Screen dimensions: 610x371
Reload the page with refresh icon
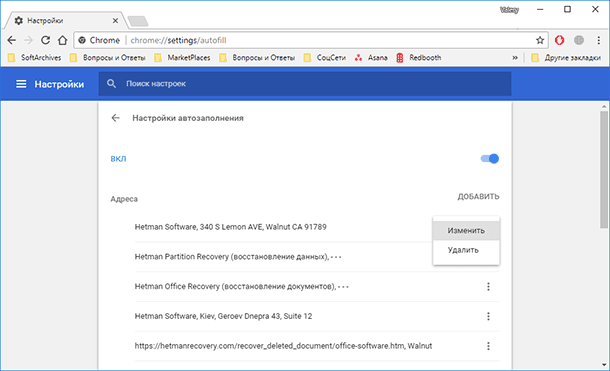(x=46, y=40)
